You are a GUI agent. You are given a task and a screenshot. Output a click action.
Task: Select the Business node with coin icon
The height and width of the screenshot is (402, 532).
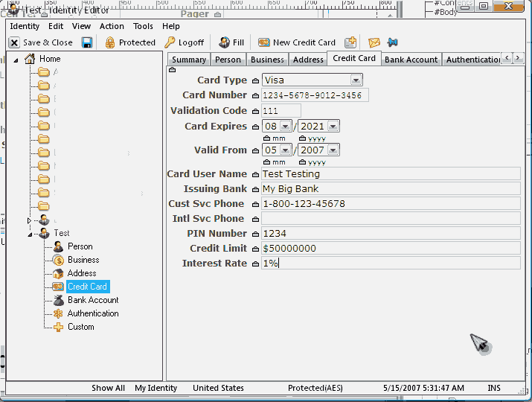(58, 260)
